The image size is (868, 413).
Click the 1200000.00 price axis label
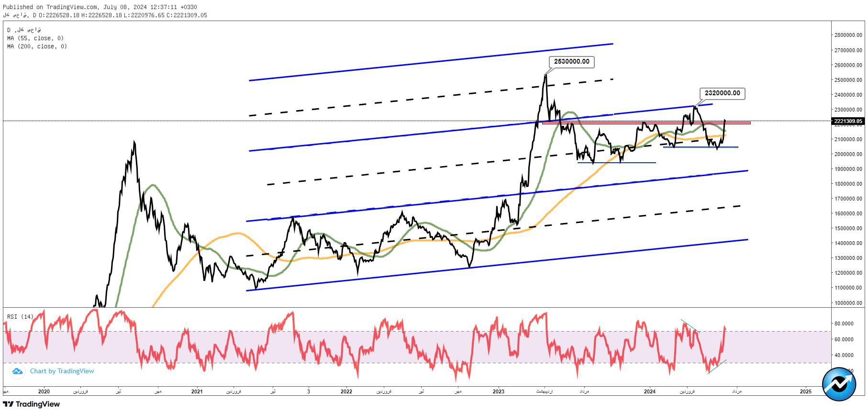[x=848, y=273]
